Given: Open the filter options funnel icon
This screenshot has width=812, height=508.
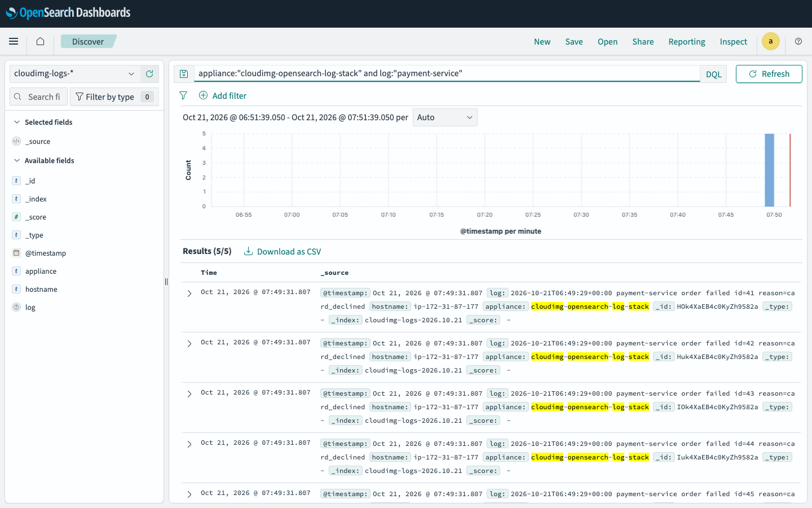Looking at the screenshot, I should click(x=183, y=95).
